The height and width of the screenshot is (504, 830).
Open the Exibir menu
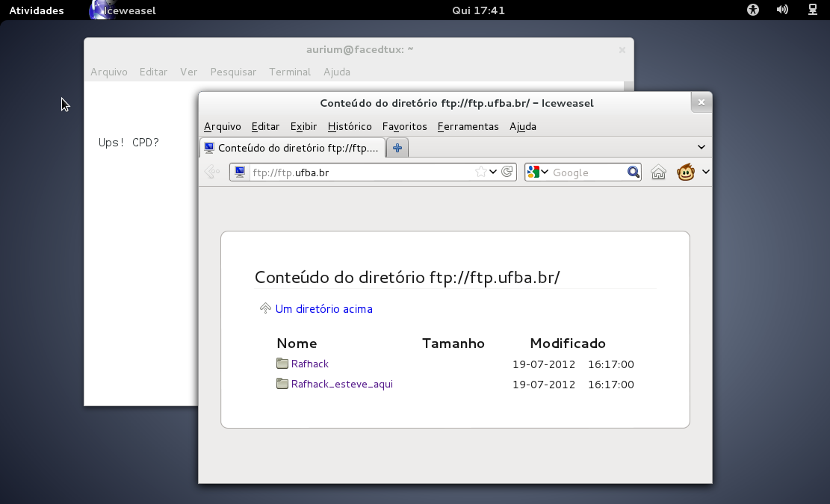pyautogui.click(x=303, y=126)
